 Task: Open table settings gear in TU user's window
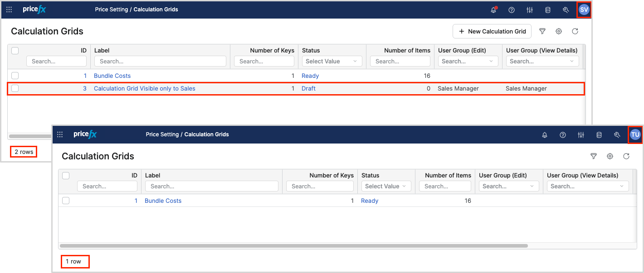click(x=610, y=156)
